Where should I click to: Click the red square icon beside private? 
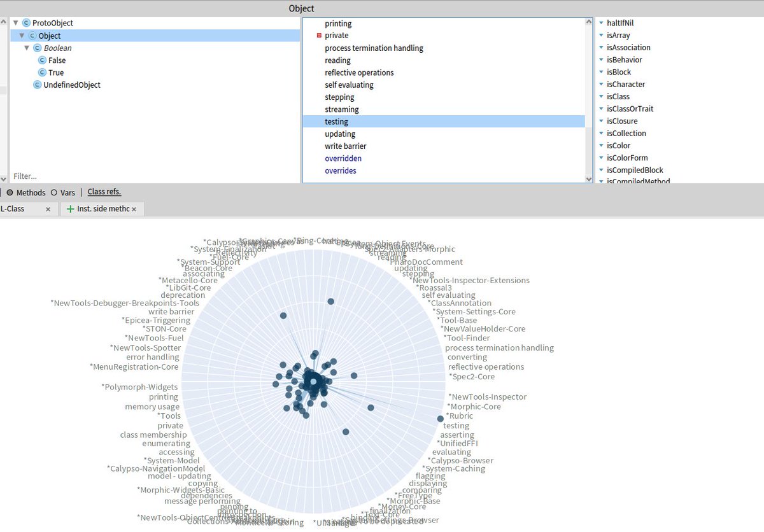(320, 36)
